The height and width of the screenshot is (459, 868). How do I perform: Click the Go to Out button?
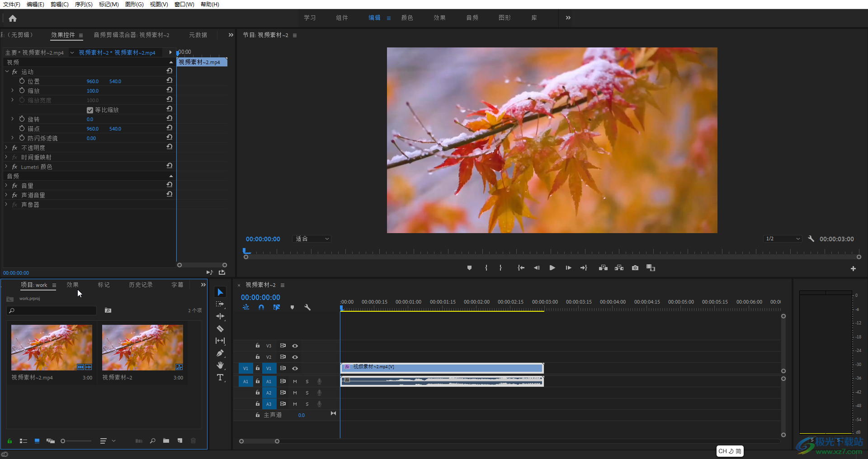[584, 268]
